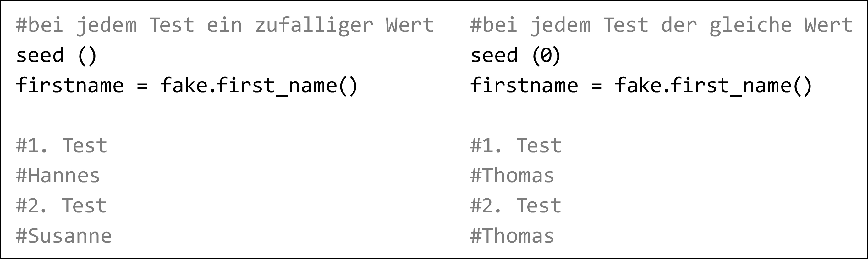868x259 pixels.
Task: Click the comment about a random value per test
Action: (x=225, y=25)
